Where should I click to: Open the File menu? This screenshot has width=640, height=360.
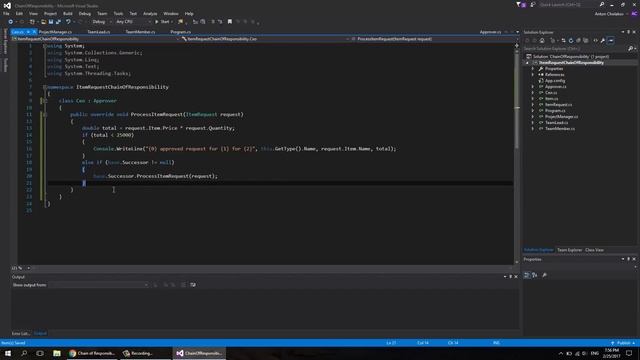(x=6, y=13)
